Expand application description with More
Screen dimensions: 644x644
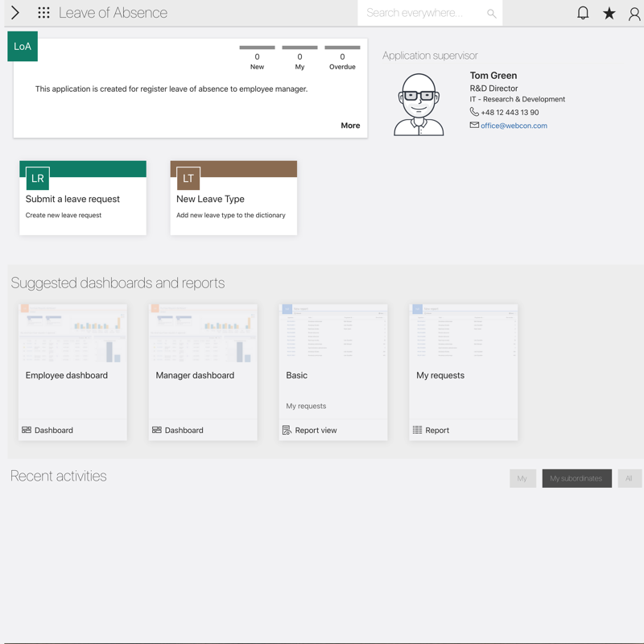pyautogui.click(x=350, y=126)
